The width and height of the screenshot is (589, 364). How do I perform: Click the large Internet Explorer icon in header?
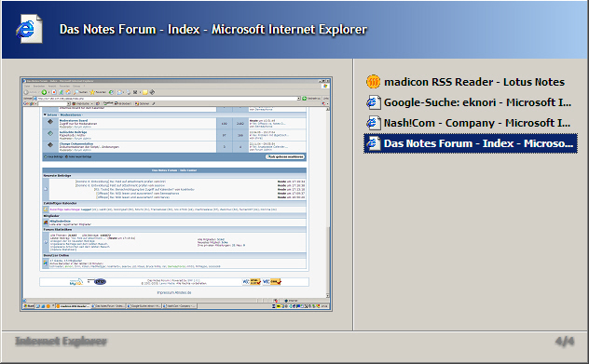(x=29, y=29)
